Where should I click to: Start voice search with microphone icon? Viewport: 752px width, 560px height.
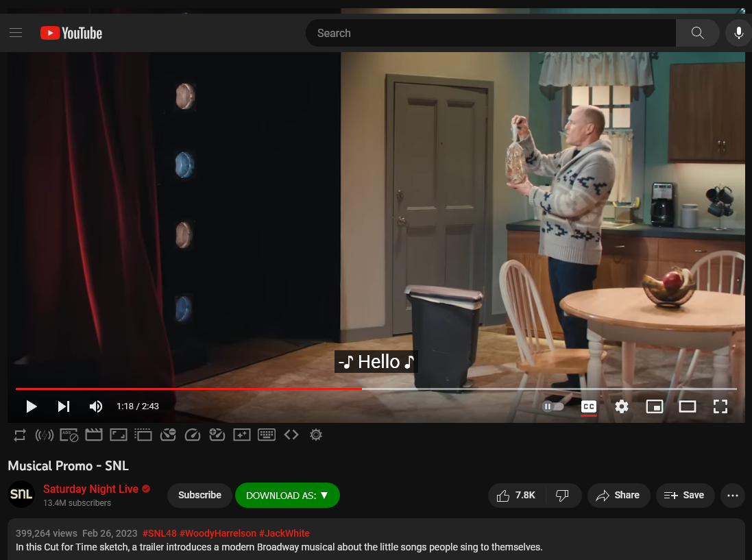click(738, 33)
